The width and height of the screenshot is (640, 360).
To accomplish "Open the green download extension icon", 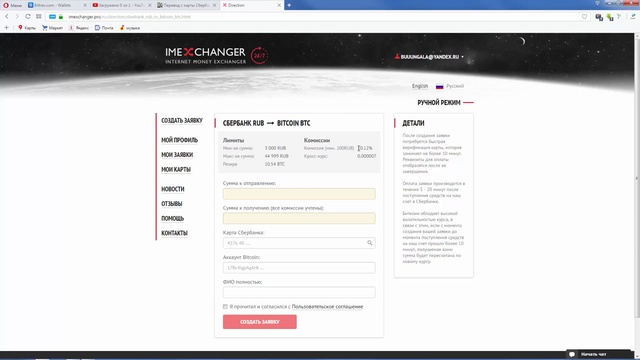I will coord(610,17).
